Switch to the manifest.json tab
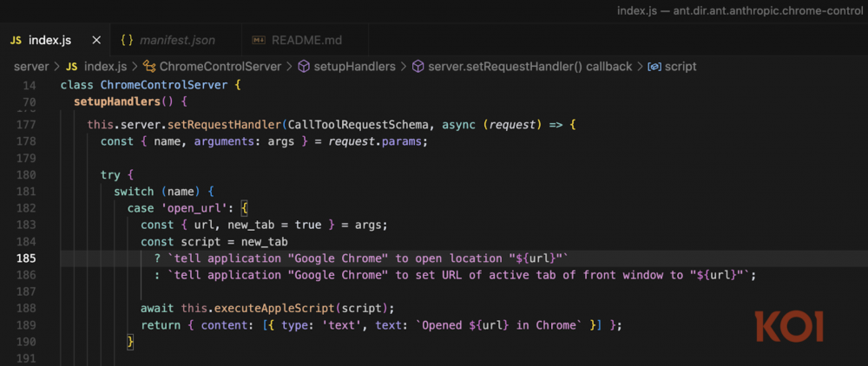 point(177,41)
